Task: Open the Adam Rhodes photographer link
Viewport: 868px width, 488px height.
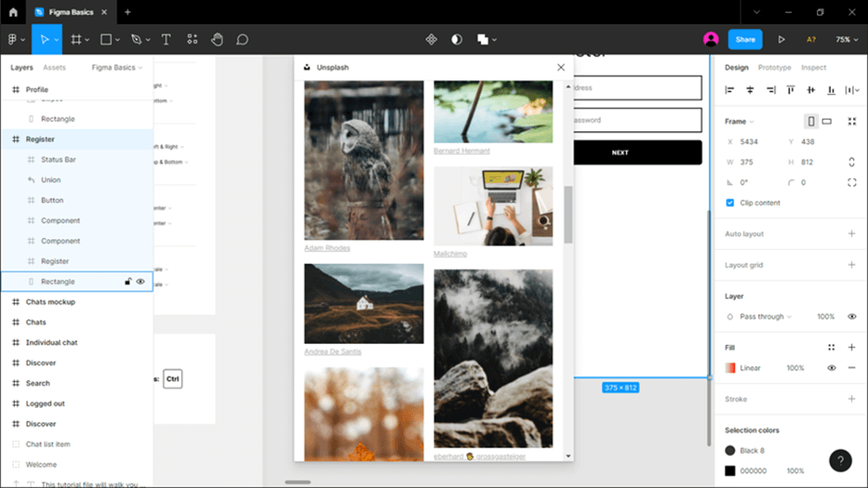Action: click(327, 248)
